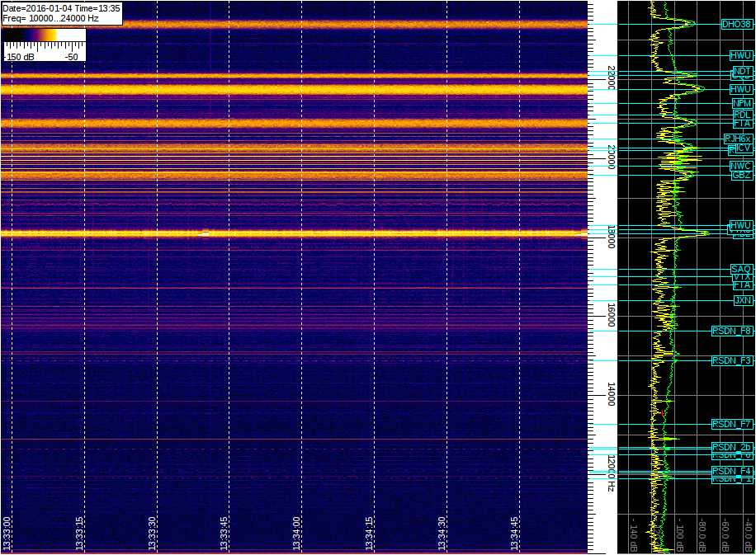Click the DHO38 station label
This screenshot has width=756, height=555.
point(736,24)
